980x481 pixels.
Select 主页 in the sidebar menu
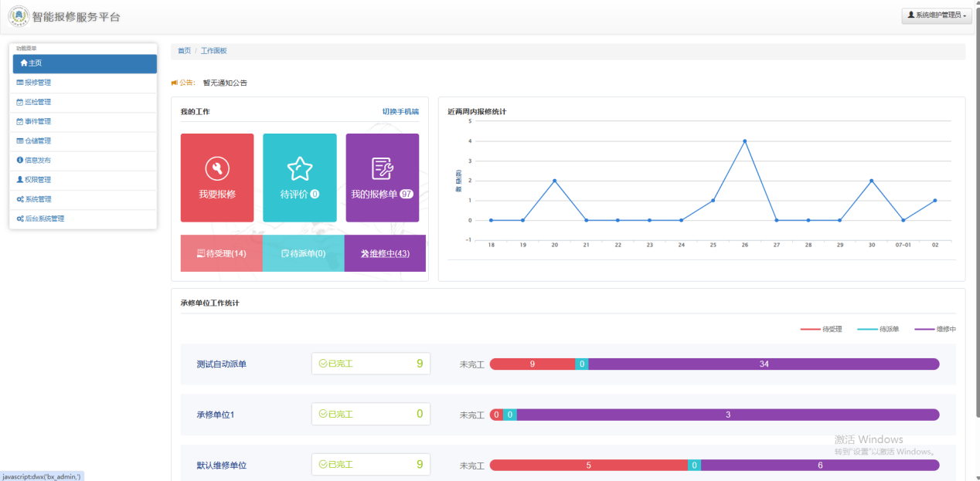coord(85,63)
